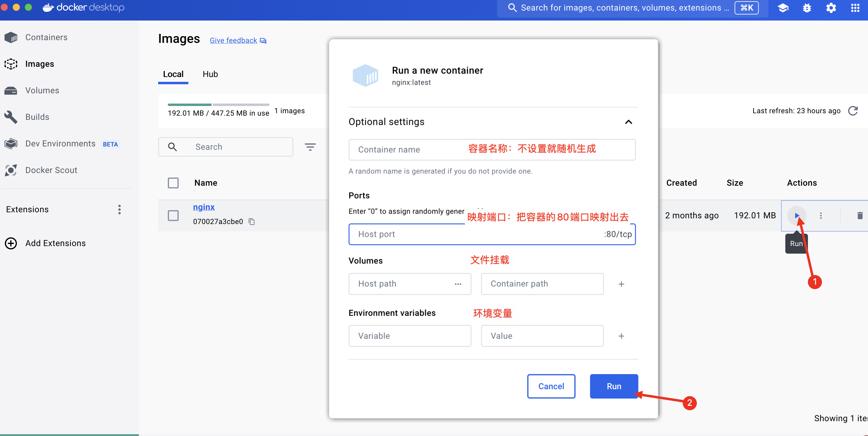Focus the Container name field

point(492,150)
